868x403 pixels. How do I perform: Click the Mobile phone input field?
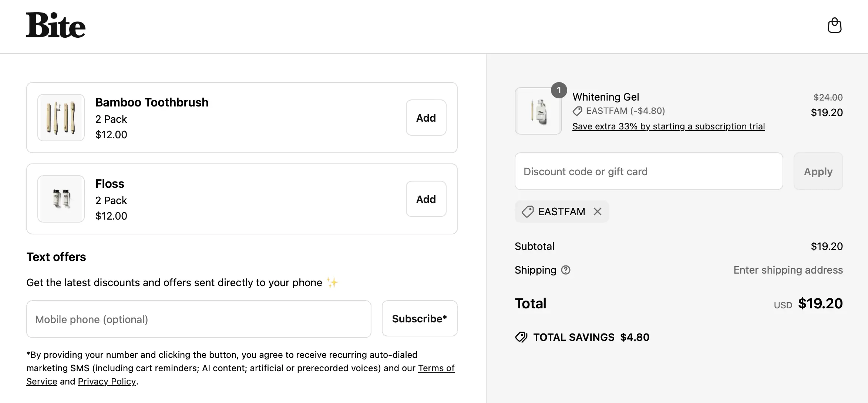tap(199, 319)
